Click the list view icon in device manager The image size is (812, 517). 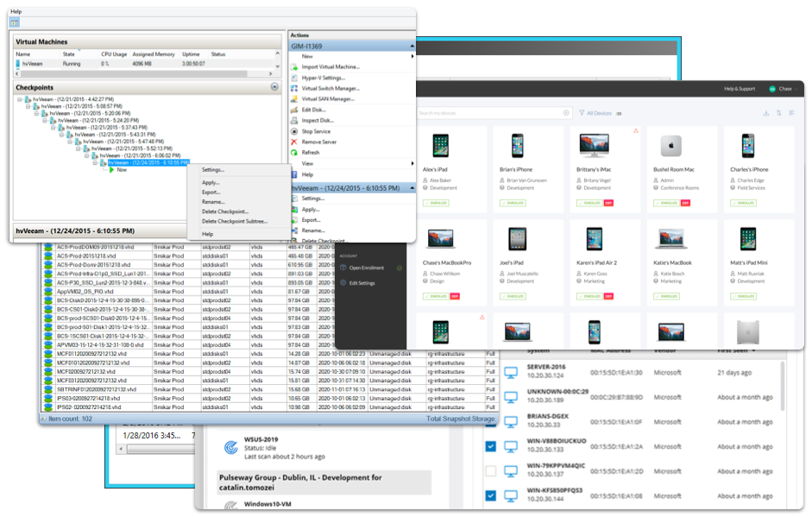(791, 113)
